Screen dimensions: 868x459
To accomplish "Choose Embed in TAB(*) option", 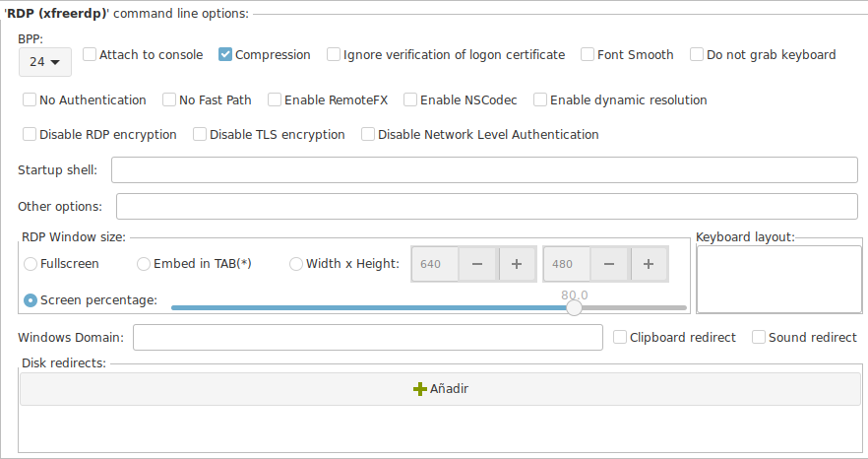I will click(144, 264).
